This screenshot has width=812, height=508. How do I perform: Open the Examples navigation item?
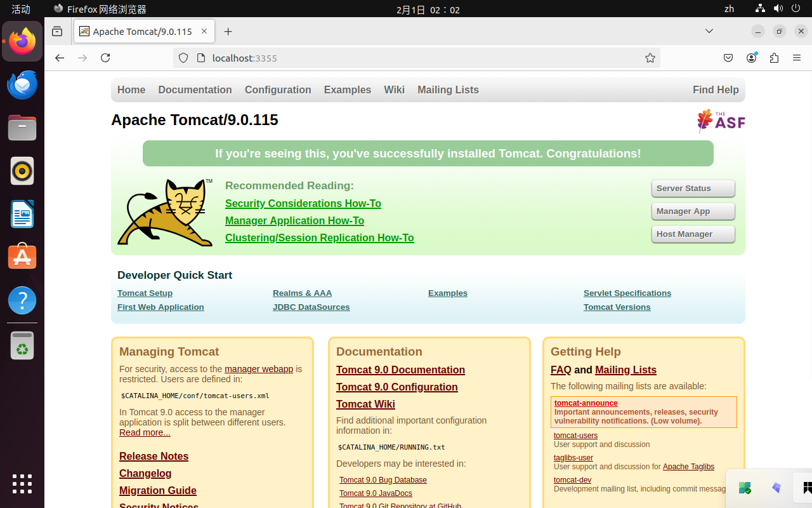348,90
